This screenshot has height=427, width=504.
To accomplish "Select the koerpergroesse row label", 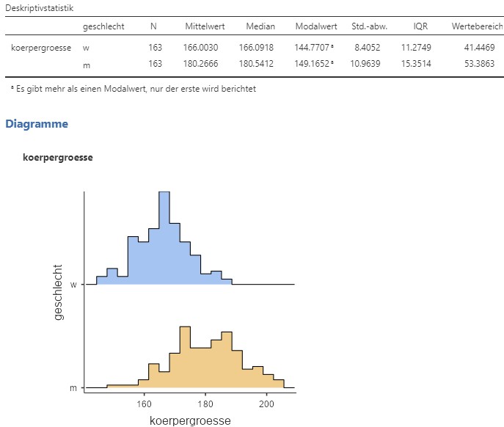I will (x=41, y=48).
